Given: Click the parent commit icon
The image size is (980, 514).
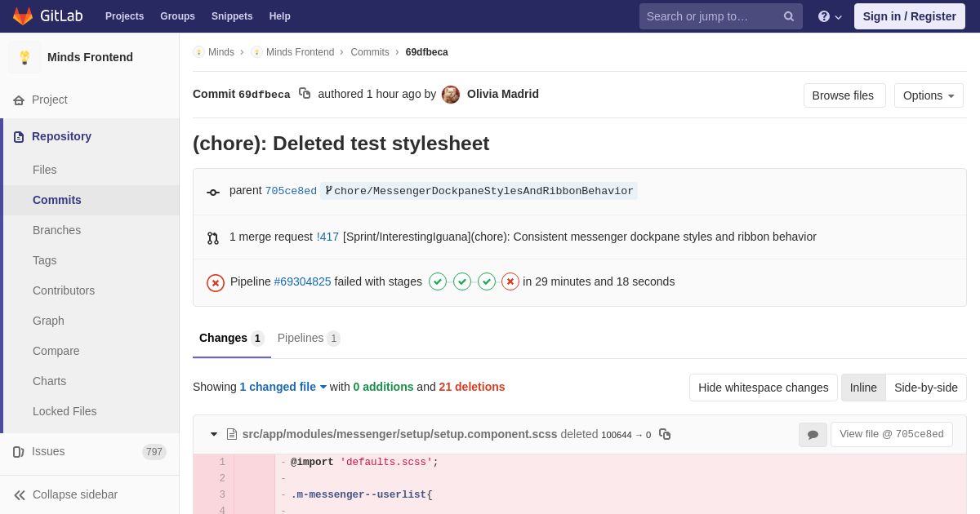Looking at the screenshot, I should [x=213, y=193].
